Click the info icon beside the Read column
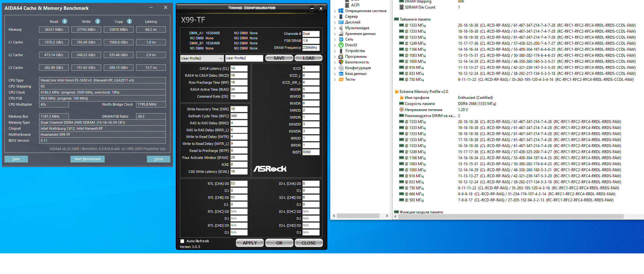The image size is (644, 274). (65, 21)
